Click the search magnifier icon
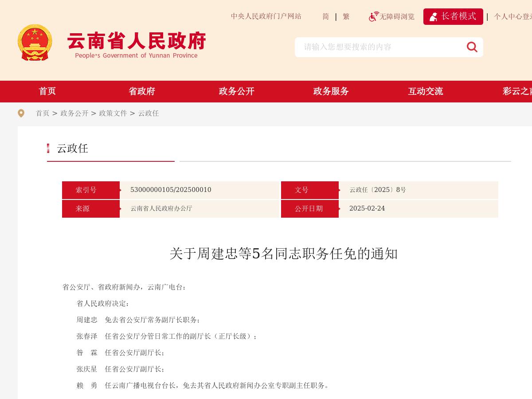The image size is (532, 399). [472, 47]
